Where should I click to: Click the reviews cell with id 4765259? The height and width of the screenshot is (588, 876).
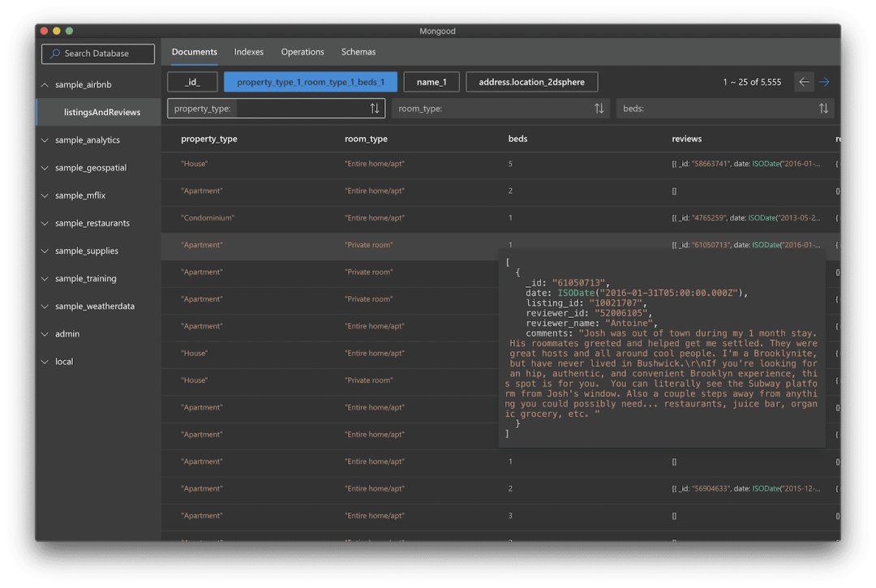point(746,218)
